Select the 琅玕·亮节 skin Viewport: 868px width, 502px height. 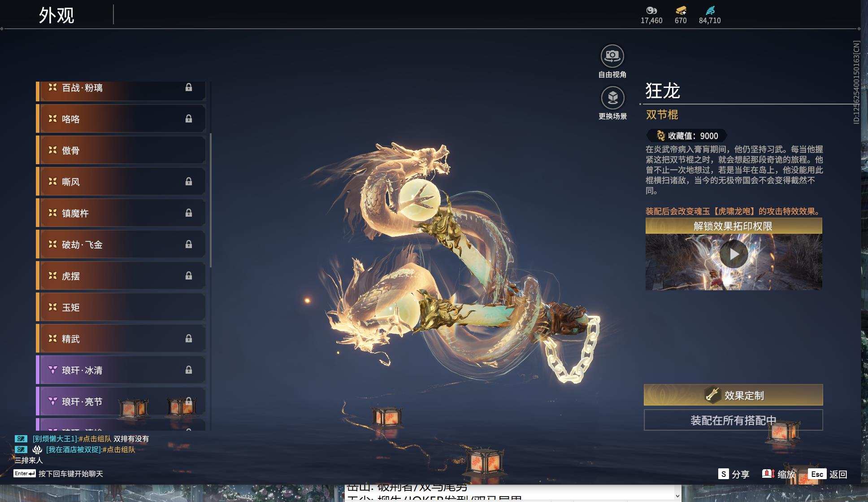point(121,402)
